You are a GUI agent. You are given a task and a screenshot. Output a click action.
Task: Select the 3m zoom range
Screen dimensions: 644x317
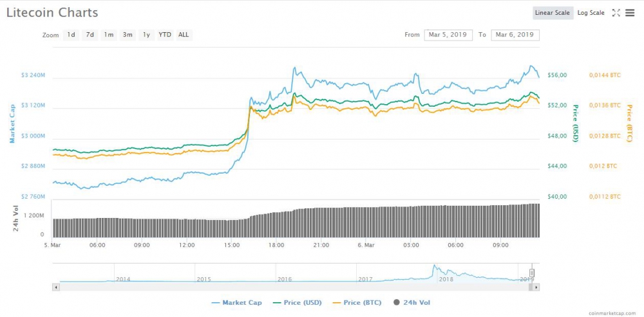click(128, 35)
